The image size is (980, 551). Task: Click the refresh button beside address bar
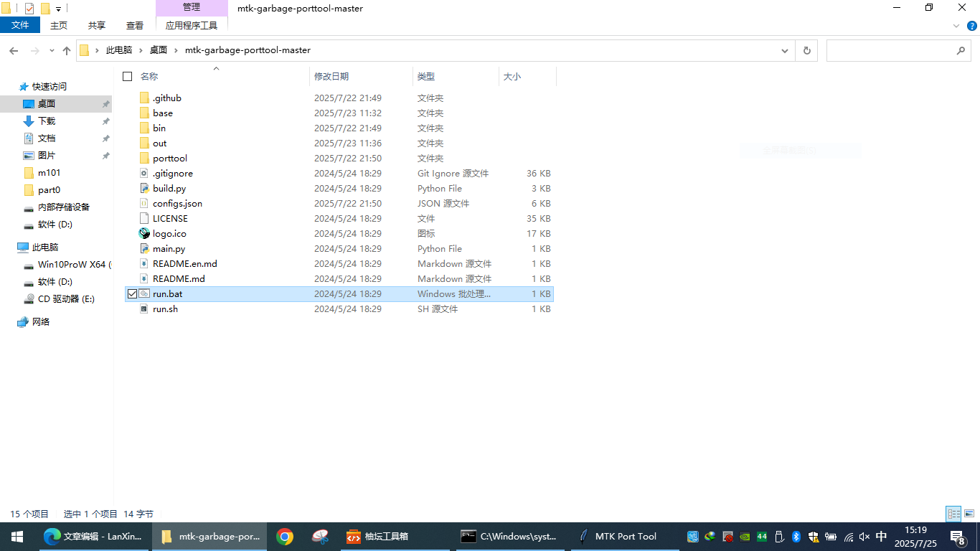pyautogui.click(x=806, y=51)
